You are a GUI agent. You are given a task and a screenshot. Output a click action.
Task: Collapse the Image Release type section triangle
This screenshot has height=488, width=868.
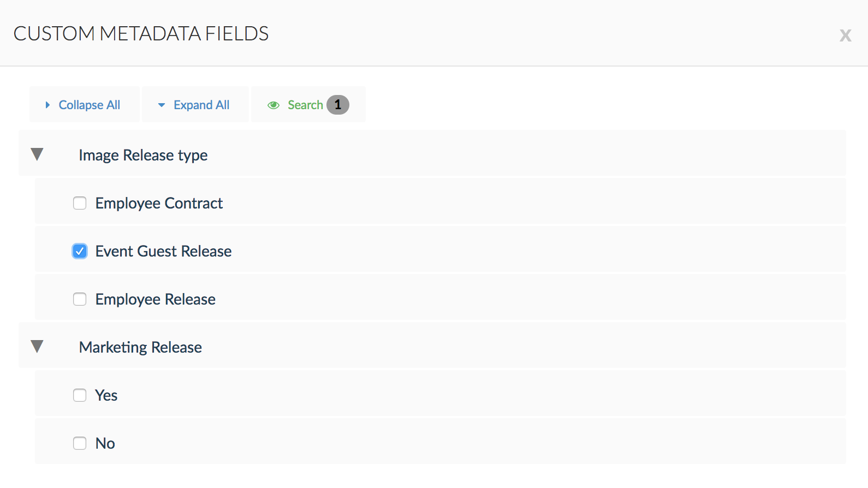37,154
